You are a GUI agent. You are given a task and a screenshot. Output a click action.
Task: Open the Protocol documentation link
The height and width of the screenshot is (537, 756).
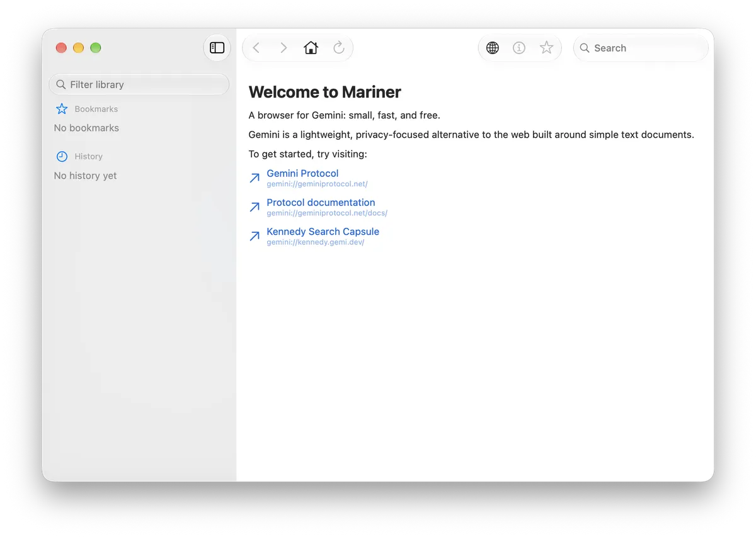tap(321, 202)
